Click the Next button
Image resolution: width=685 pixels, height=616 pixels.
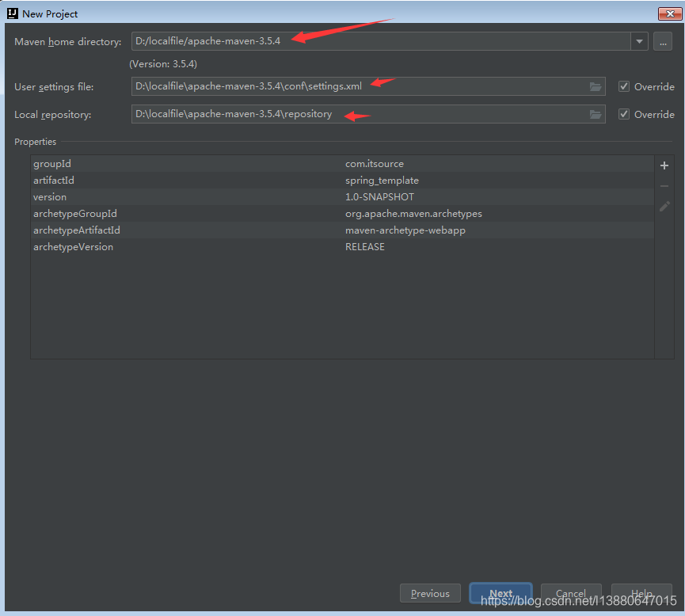500,593
